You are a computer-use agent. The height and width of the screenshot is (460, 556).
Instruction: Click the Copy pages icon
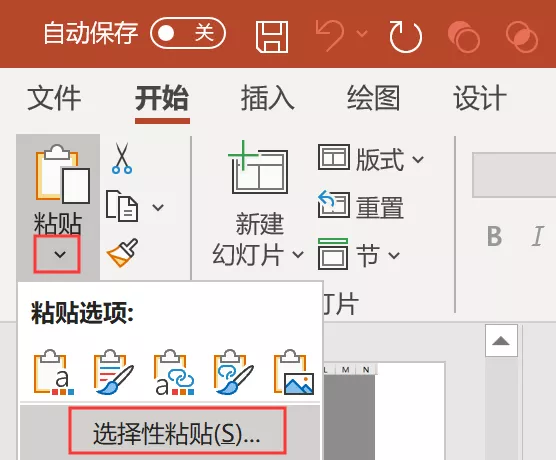(122, 206)
